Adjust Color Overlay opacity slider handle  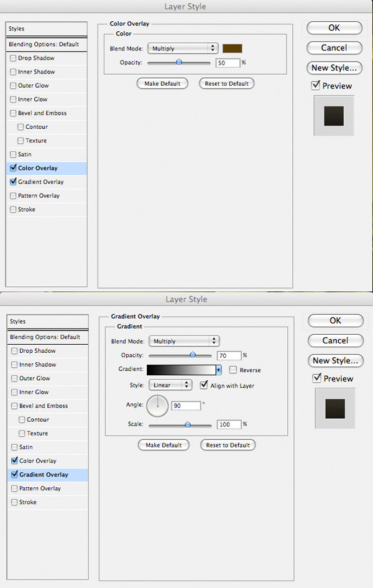pyautogui.click(x=179, y=62)
